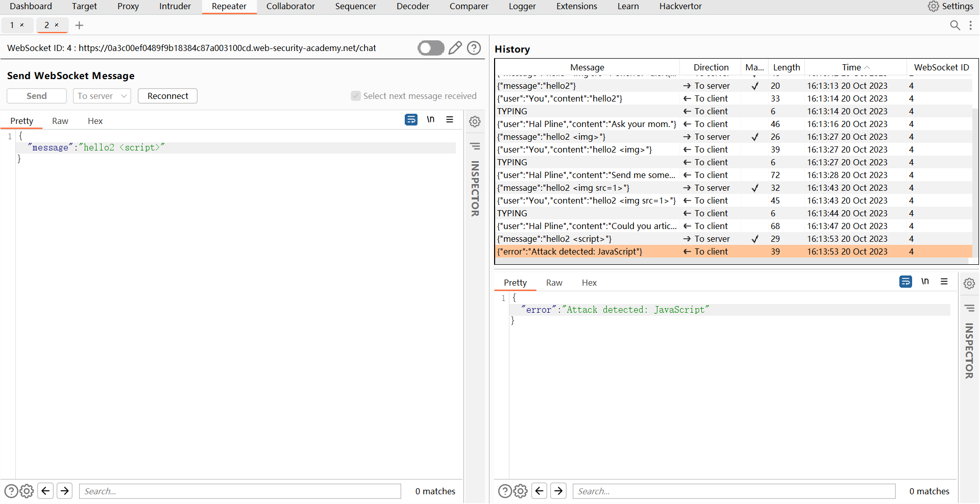Click the pencil edit WebSocket icon
Image resolution: width=980 pixels, height=504 pixels.
(455, 48)
